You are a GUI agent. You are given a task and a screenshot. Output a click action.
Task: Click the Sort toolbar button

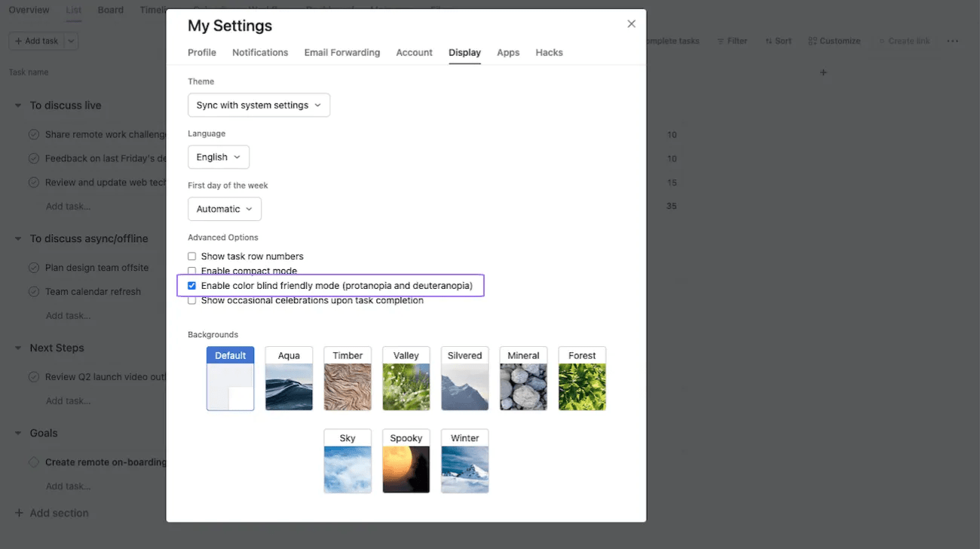[778, 41]
